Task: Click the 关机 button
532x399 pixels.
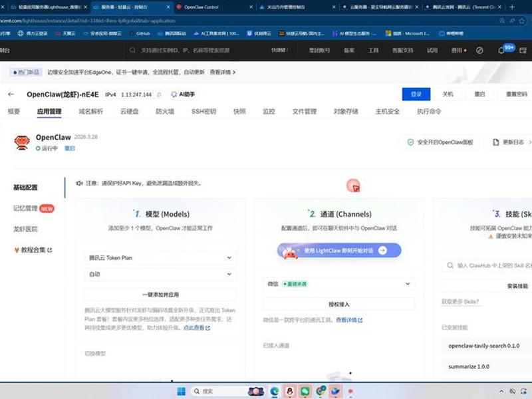Action: click(448, 94)
